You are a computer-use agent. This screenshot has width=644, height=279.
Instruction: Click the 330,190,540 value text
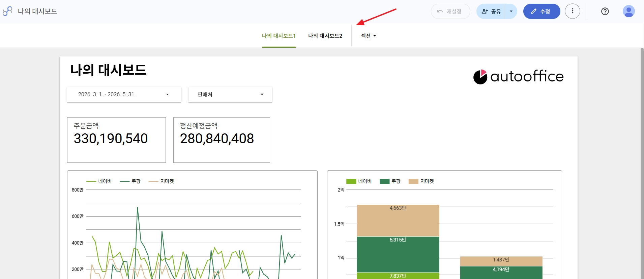coord(111,138)
